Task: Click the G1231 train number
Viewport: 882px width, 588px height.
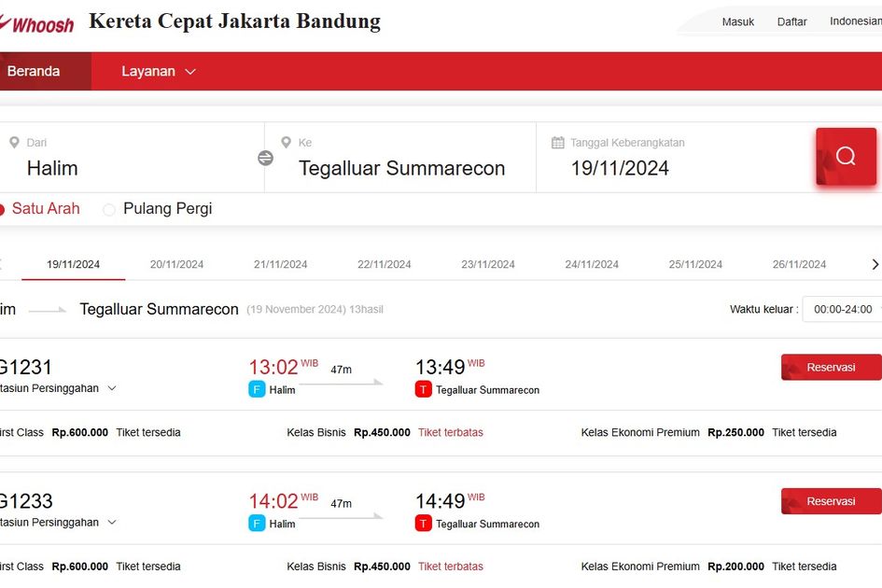Action: click(26, 368)
